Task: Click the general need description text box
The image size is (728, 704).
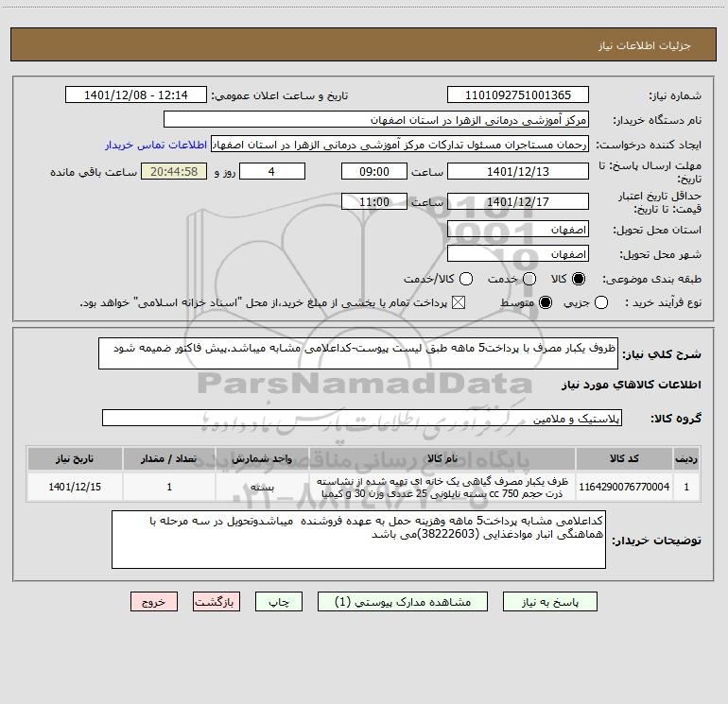Action: tap(358, 353)
